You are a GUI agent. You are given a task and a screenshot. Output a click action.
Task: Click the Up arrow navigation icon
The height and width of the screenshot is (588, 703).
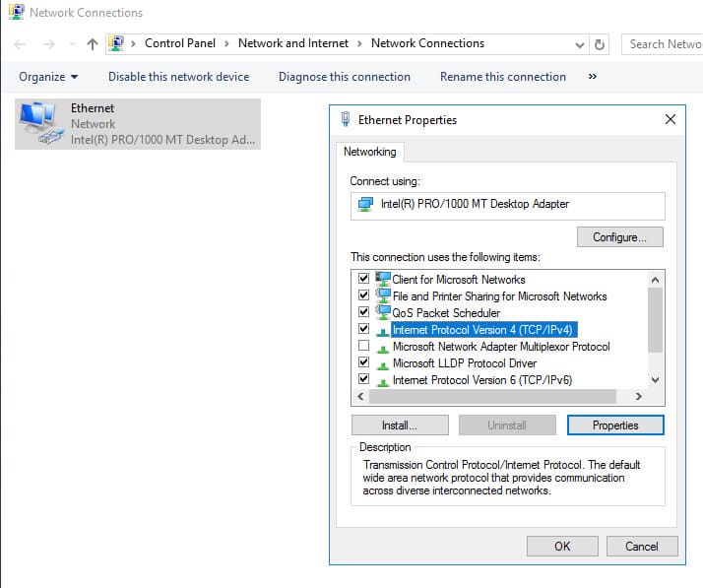click(93, 44)
